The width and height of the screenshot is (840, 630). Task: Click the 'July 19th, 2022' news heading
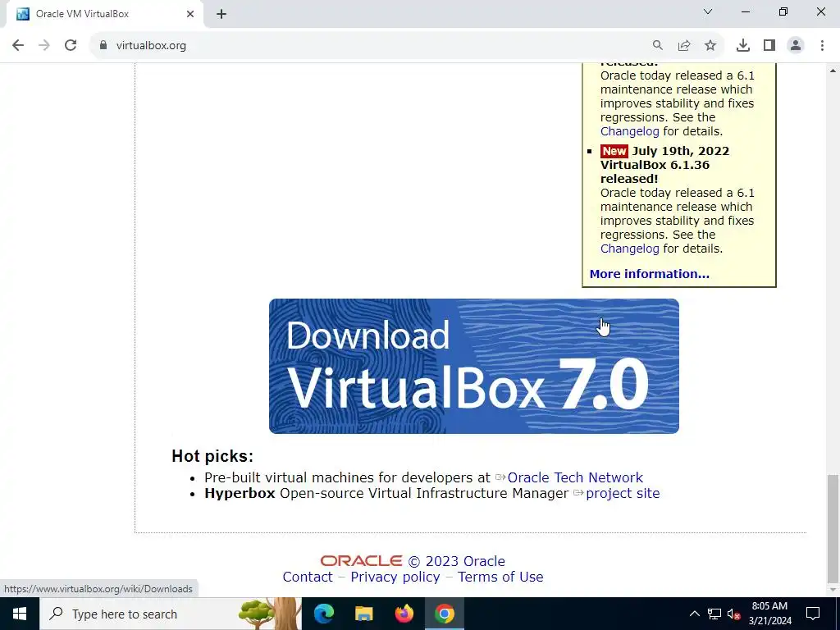tap(680, 151)
